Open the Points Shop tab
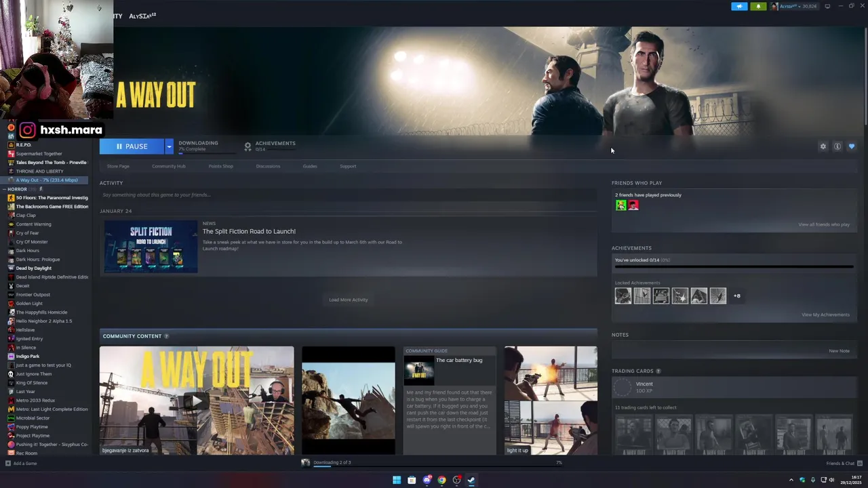 [221, 166]
